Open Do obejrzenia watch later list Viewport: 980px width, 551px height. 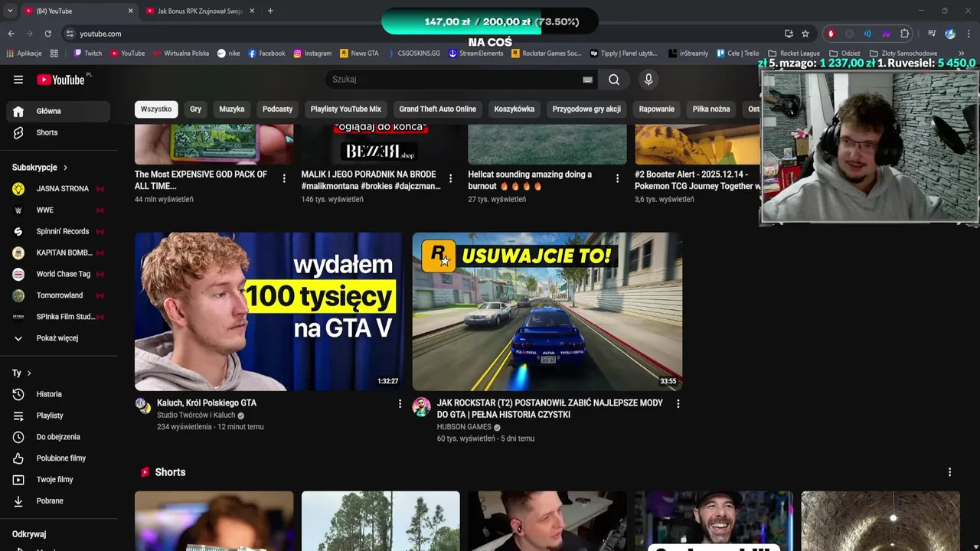click(58, 437)
